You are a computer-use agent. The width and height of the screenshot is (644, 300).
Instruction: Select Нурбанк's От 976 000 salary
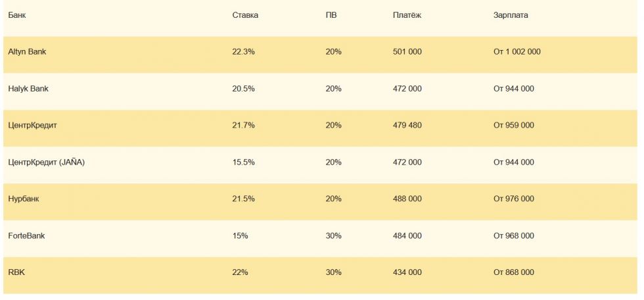[x=514, y=199]
